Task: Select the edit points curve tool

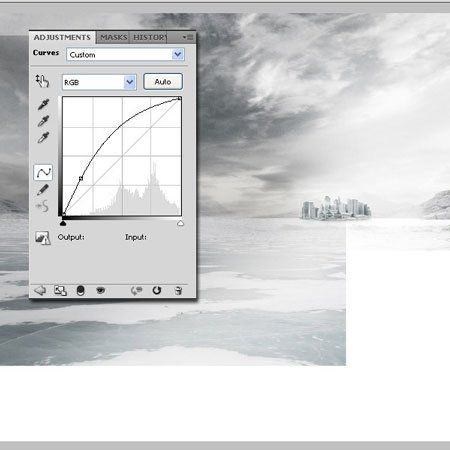Action: pos(43,172)
